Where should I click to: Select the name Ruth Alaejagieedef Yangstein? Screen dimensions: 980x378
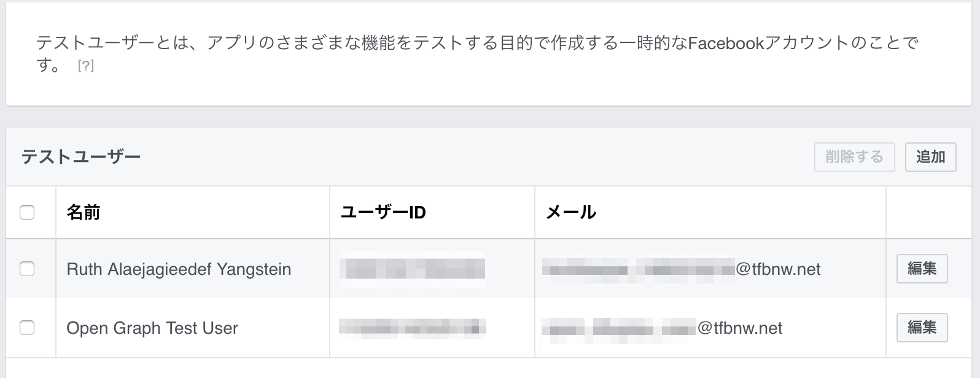click(179, 269)
